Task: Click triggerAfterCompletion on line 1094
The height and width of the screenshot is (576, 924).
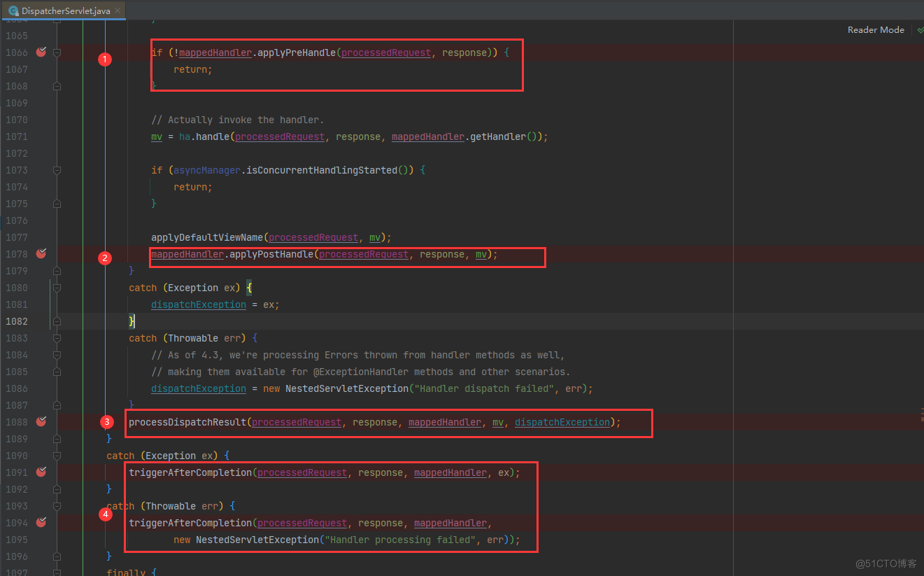Action: 190,523
